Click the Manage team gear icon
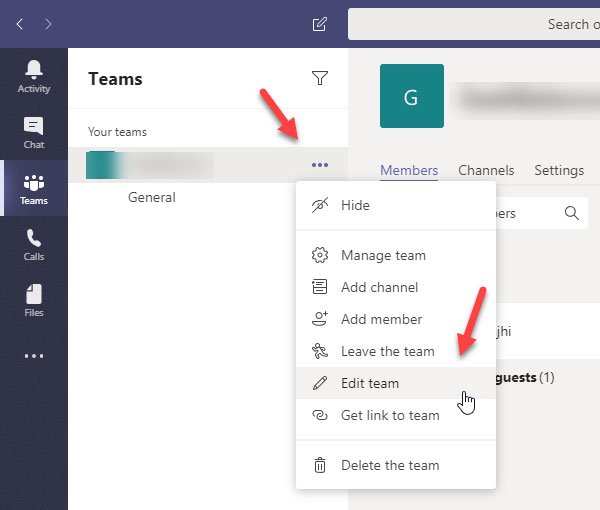Screen dimensions: 600x510 [320, 255]
